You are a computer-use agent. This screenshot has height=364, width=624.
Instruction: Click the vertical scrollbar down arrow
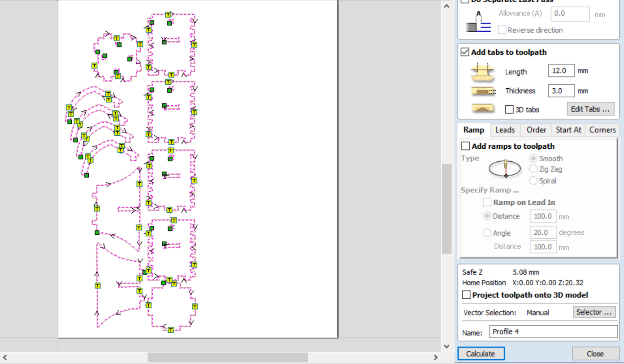point(447,346)
